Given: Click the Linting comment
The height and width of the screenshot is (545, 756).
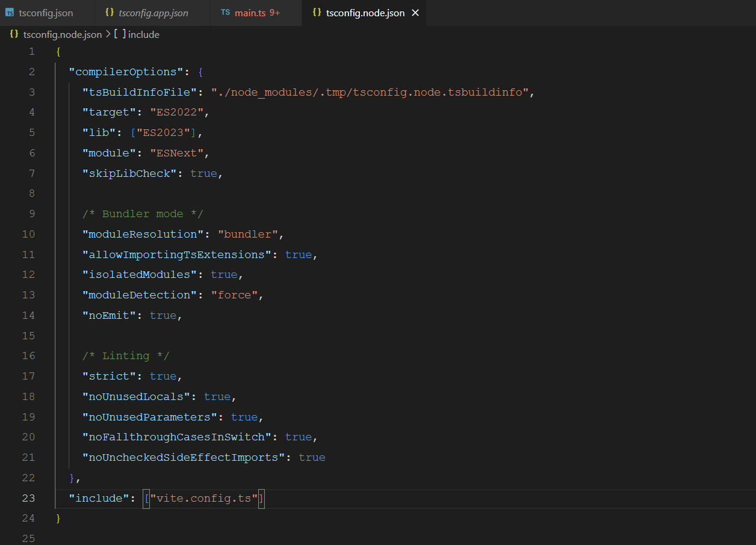Looking at the screenshot, I should pos(126,356).
